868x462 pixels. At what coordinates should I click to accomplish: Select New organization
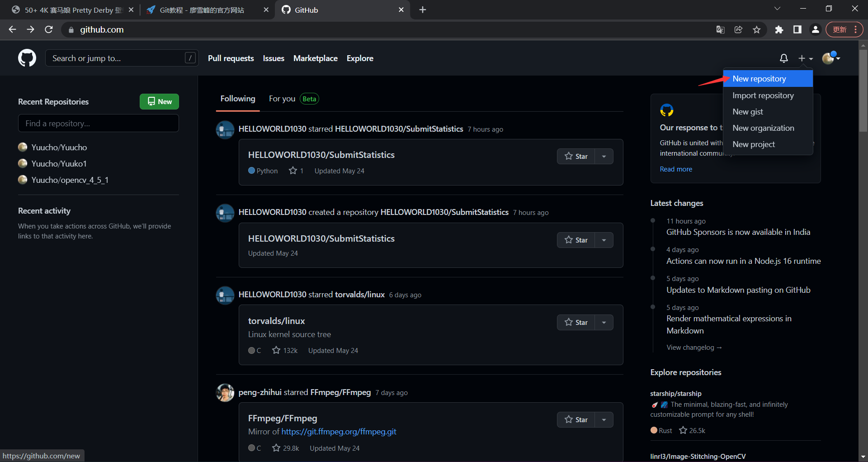(x=768, y=128)
